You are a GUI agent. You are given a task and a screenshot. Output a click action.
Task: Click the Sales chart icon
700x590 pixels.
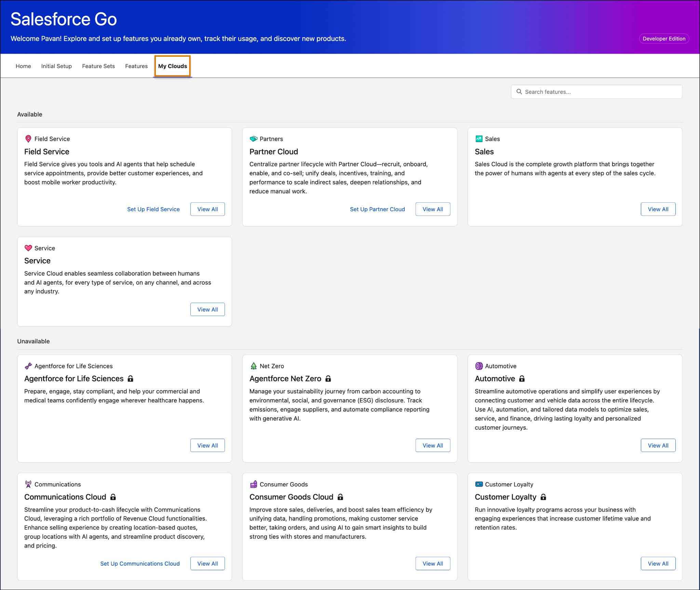click(479, 139)
